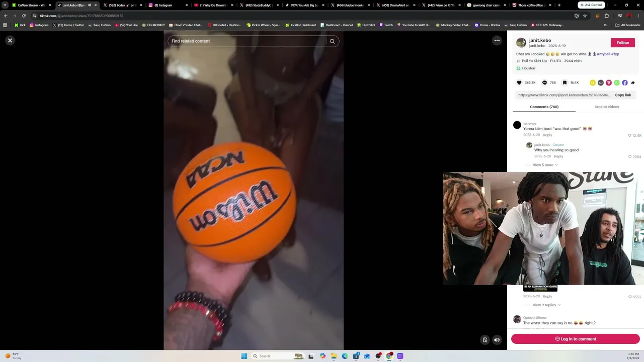The image size is (644, 362).
Task: Open a new browser tab
Action: pos(559,5)
